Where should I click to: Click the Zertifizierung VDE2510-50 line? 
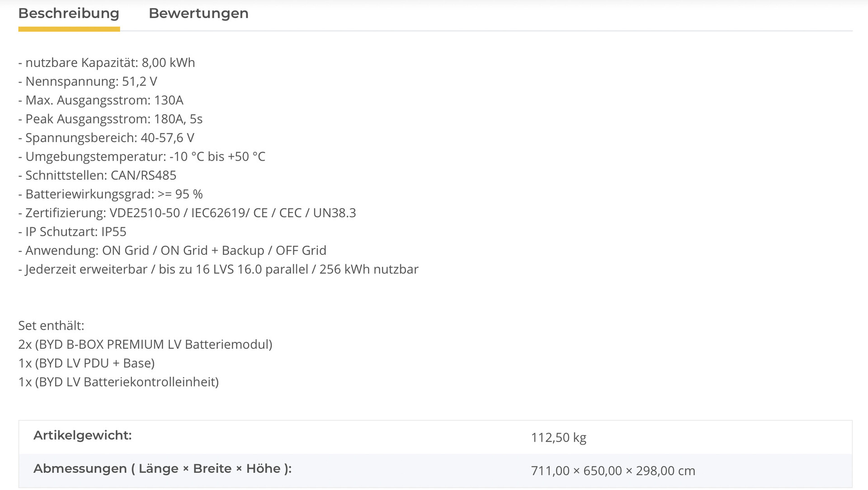(187, 213)
